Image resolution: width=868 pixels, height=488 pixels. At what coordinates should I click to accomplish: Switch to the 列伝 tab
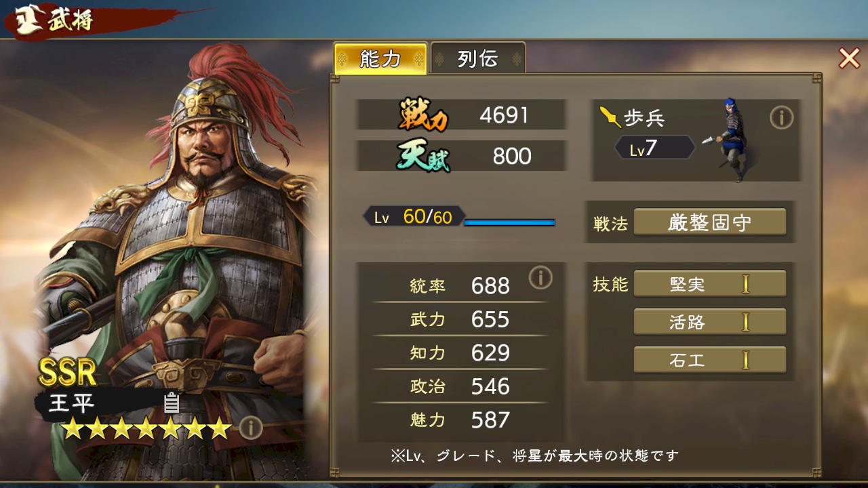[478, 59]
